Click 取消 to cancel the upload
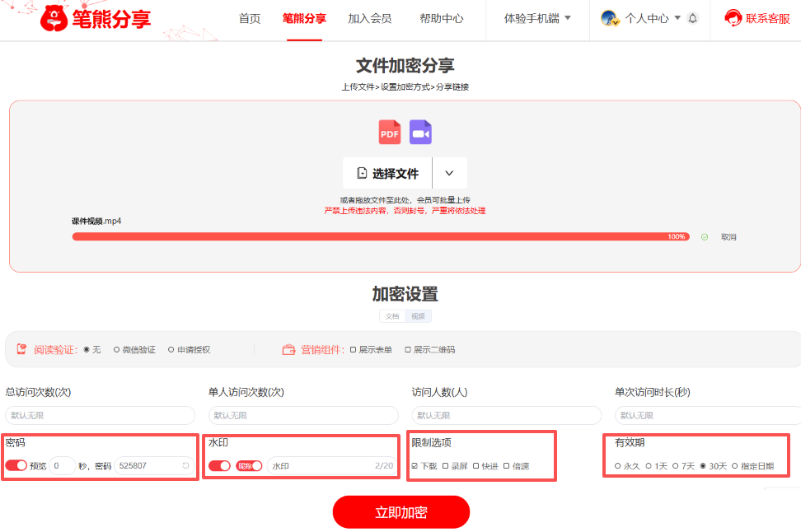This screenshot has height=532, width=801. click(x=728, y=236)
